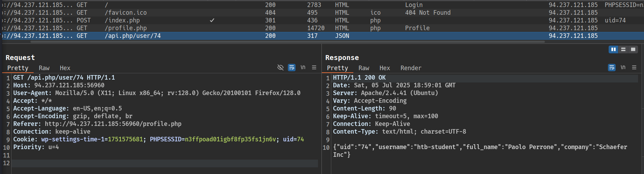Open Response panel options menu
644x174 pixels.
coord(634,67)
